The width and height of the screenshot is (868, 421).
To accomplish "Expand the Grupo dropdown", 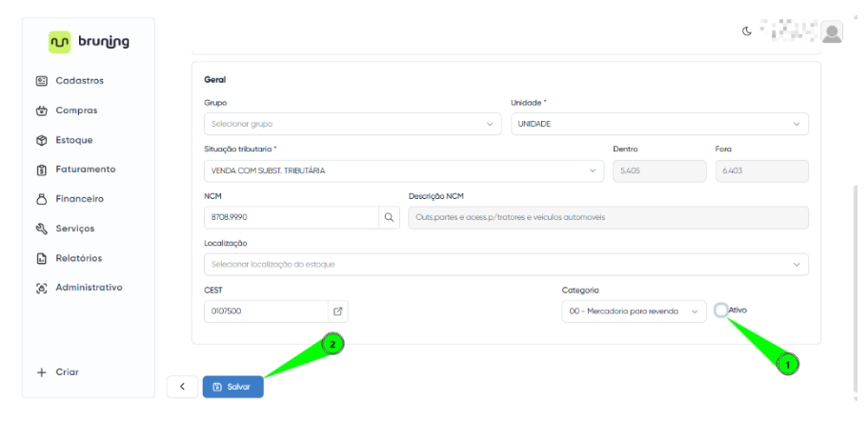I will click(x=352, y=124).
